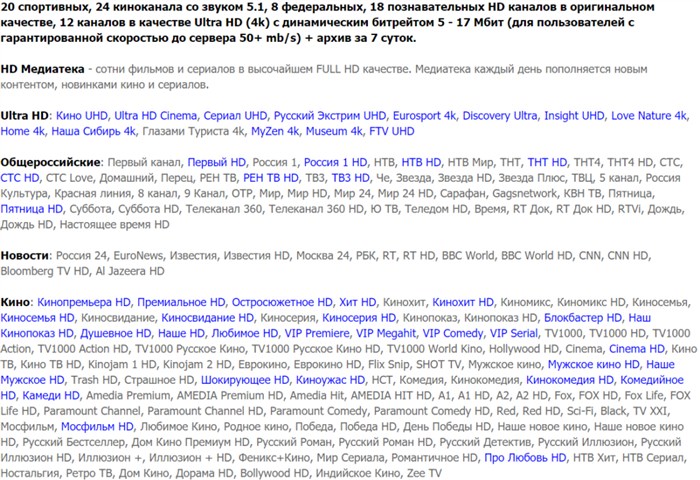Click the Al Jazeera HD text
700x480 pixels.
[130, 271]
